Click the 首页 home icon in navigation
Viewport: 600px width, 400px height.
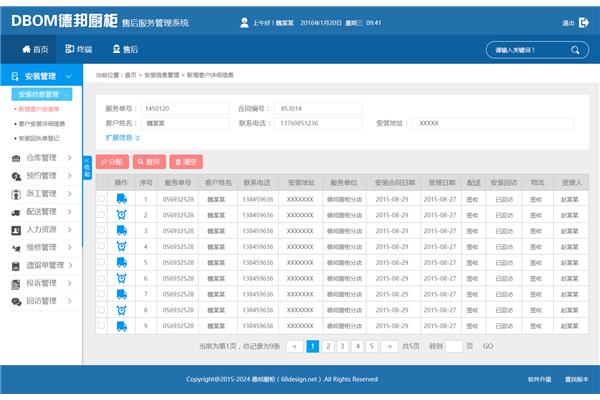point(26,49)
